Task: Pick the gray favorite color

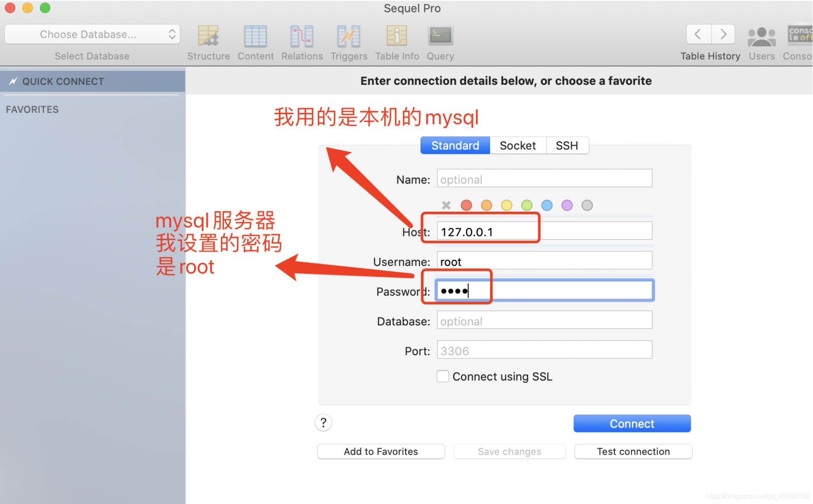Action: pyautogui.click(x=587, y=205)
